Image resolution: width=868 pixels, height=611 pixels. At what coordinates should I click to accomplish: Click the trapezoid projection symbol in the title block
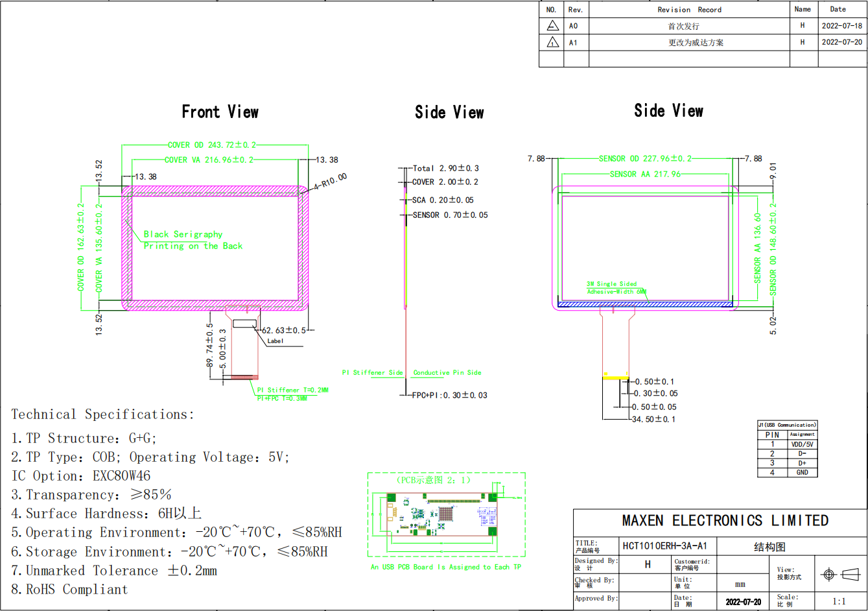pos(850,574)
